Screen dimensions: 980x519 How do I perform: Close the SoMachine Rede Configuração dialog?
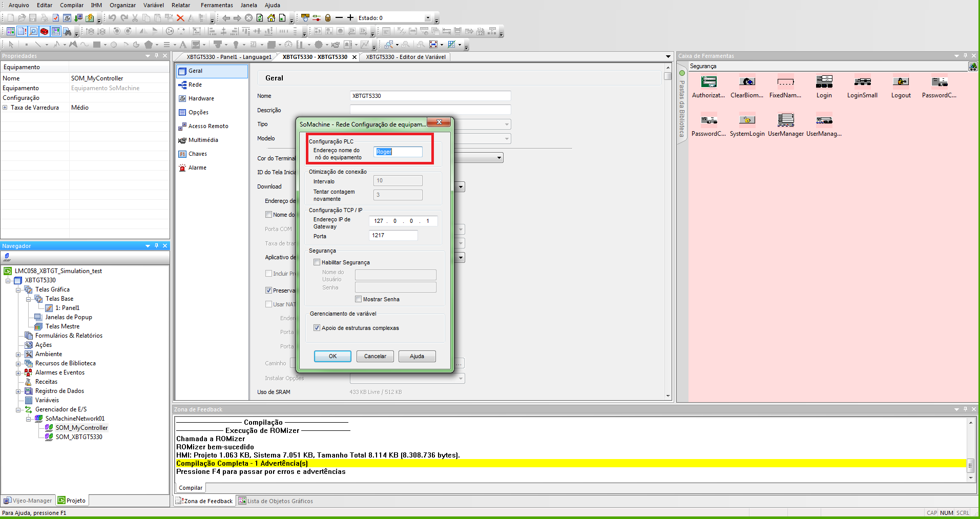tap(439, 122)
